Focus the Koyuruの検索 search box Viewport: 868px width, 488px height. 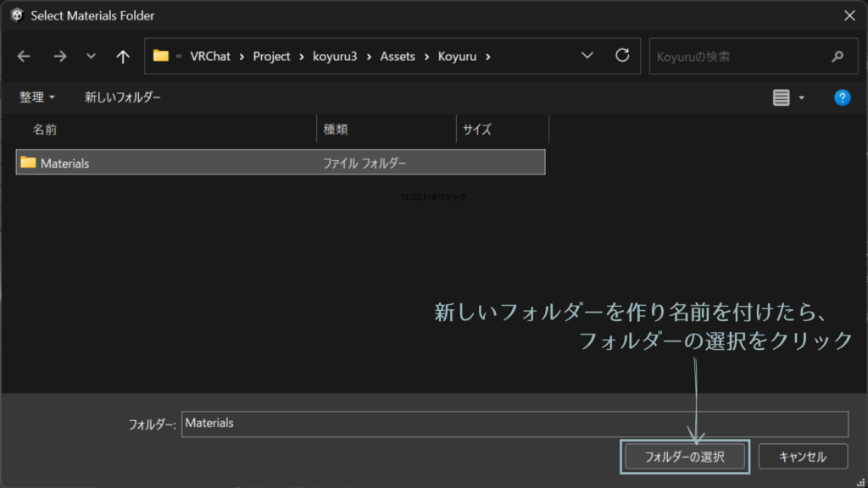point(736,57)
